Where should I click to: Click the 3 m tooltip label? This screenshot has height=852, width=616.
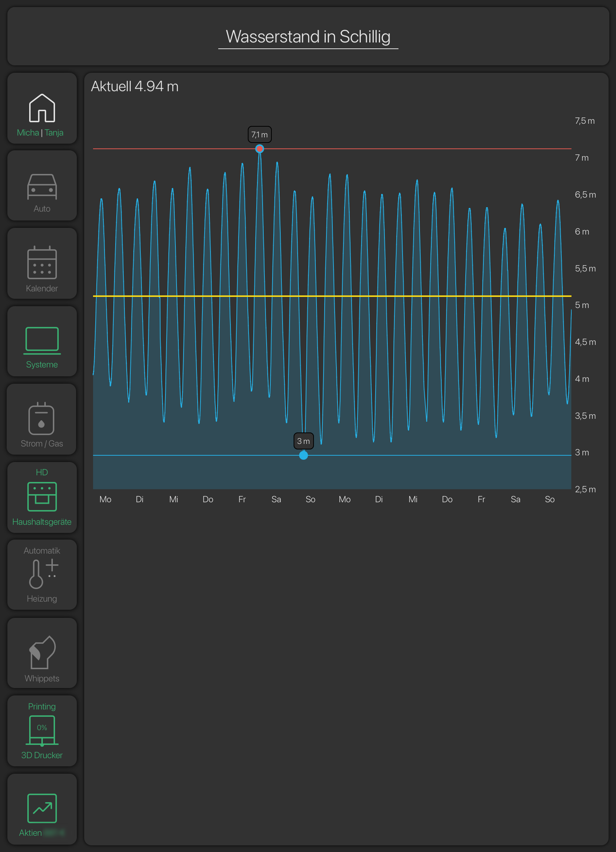304,441
